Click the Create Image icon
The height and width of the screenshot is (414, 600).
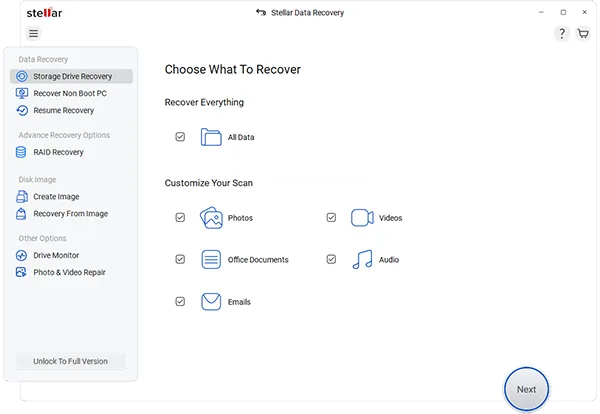[x=22, y=196]
